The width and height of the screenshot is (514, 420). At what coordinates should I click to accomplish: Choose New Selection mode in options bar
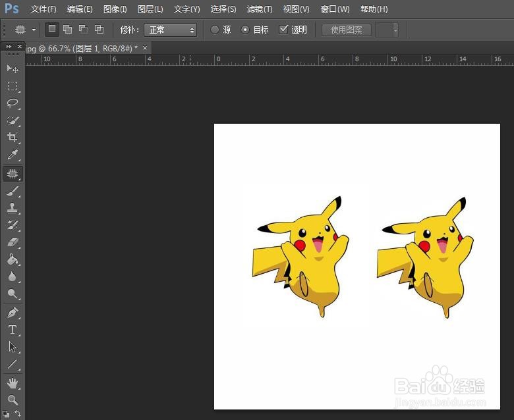(52, 29)
